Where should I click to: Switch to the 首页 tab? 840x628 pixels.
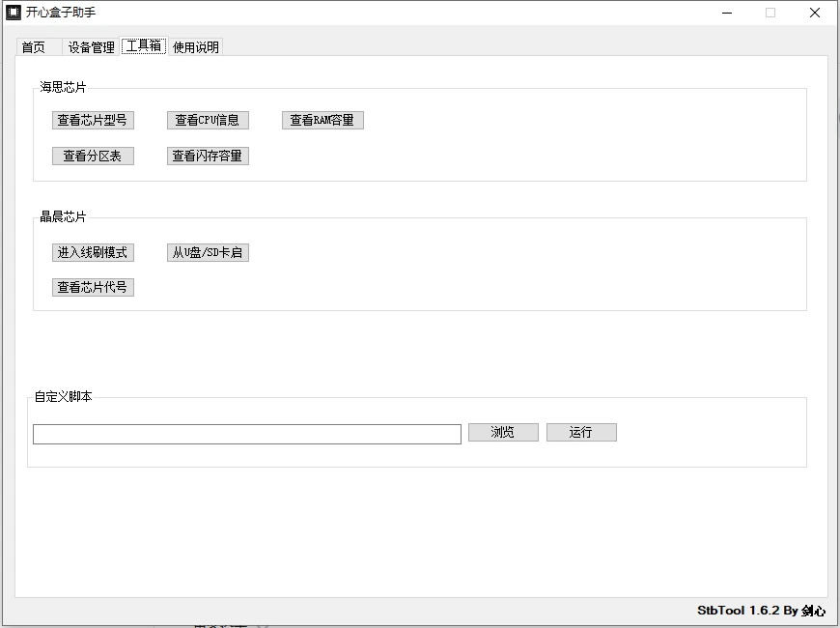coord(34,46)
